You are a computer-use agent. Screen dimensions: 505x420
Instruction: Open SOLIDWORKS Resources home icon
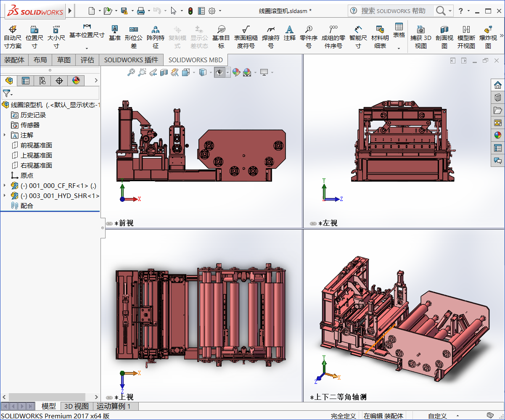pos(498,85)
